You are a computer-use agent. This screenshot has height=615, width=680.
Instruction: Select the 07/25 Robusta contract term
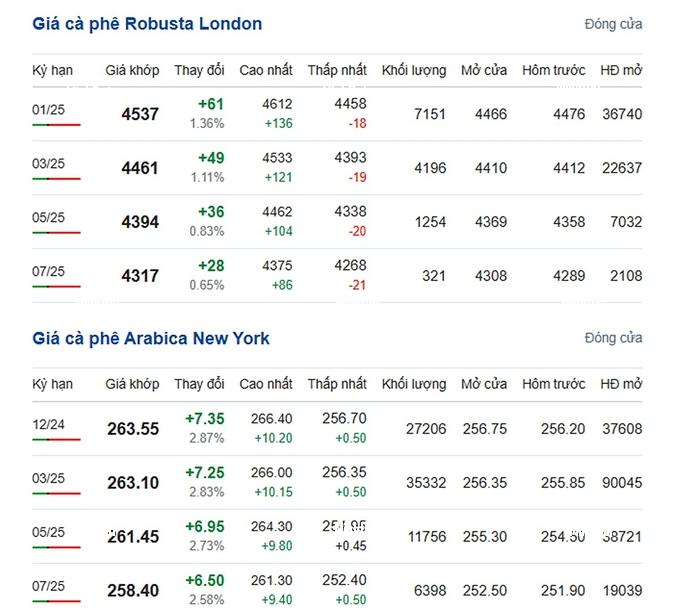click(48, 272)
